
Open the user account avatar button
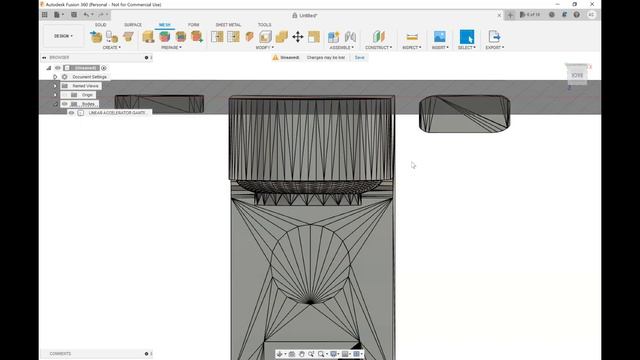(591, 15)
